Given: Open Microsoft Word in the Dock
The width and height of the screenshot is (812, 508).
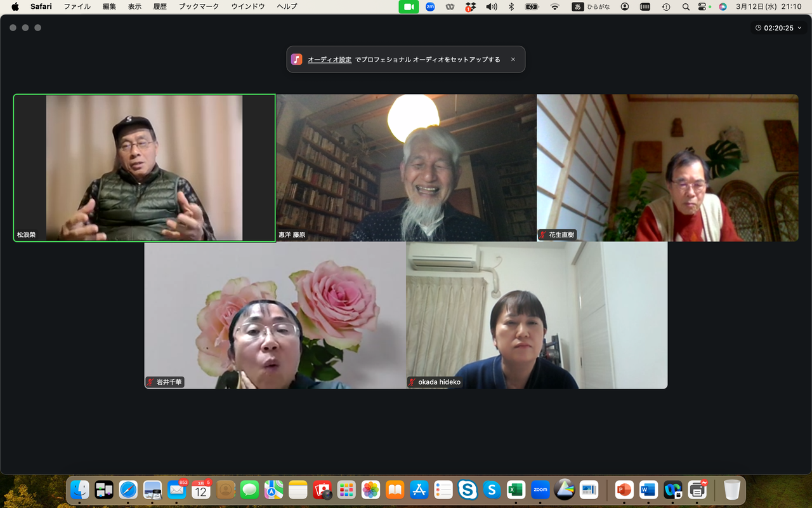Looking at the screenshot, I should point(648,490).
